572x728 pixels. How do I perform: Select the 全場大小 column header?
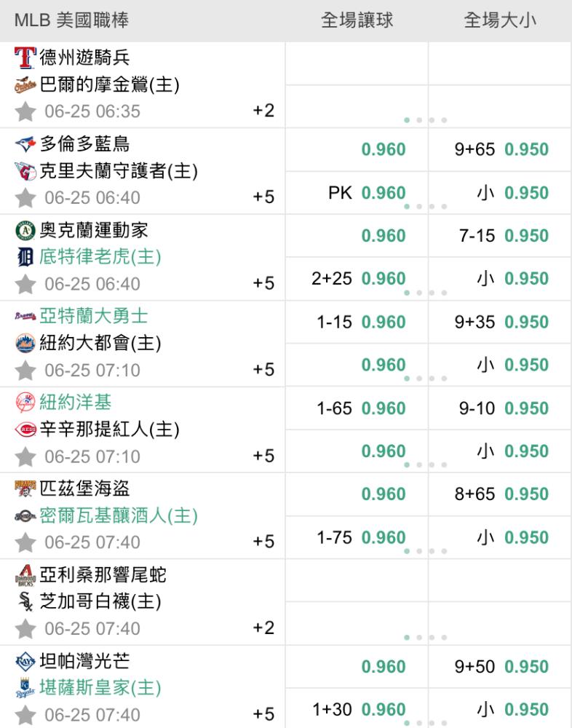tap(500, 20)
